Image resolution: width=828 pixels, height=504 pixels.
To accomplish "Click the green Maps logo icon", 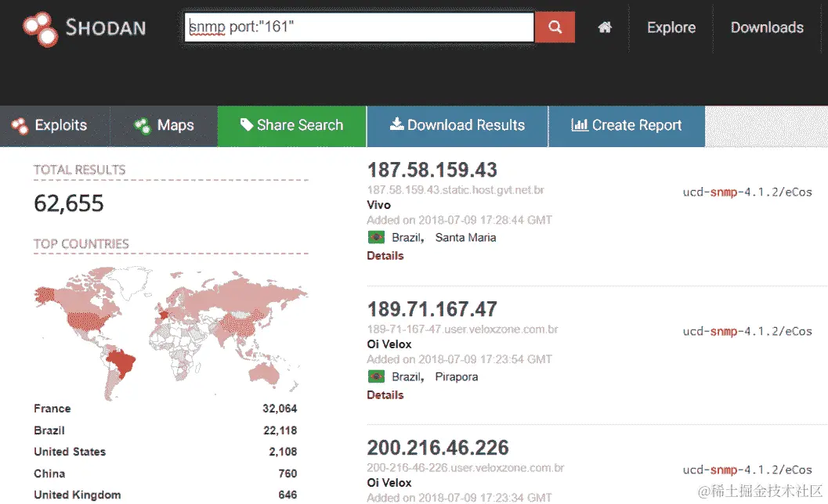I will click(x=143, y=125).
